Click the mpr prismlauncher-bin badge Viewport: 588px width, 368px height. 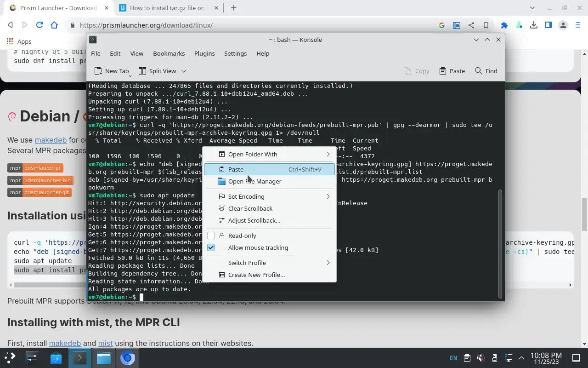tap(40, 180)
